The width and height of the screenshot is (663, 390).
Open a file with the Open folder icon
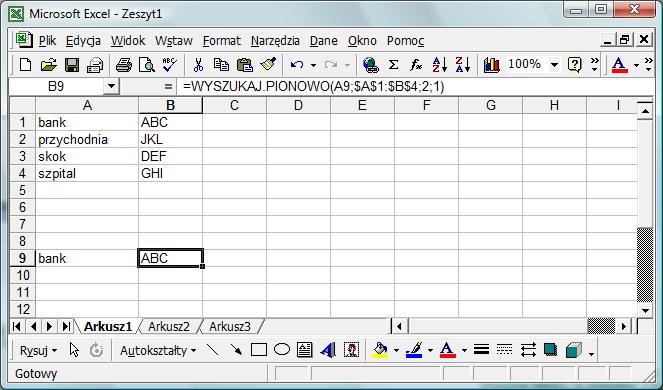coord(49,65)
